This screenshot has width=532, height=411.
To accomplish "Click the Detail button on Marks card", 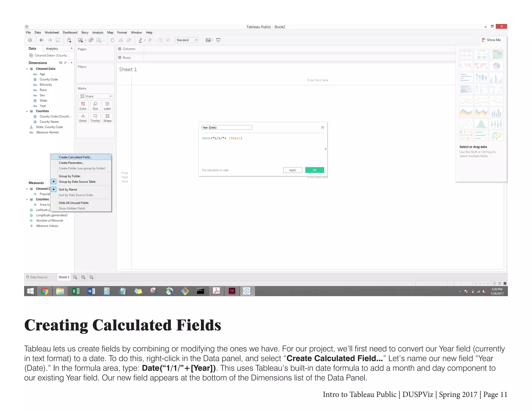I will point(83,118).
